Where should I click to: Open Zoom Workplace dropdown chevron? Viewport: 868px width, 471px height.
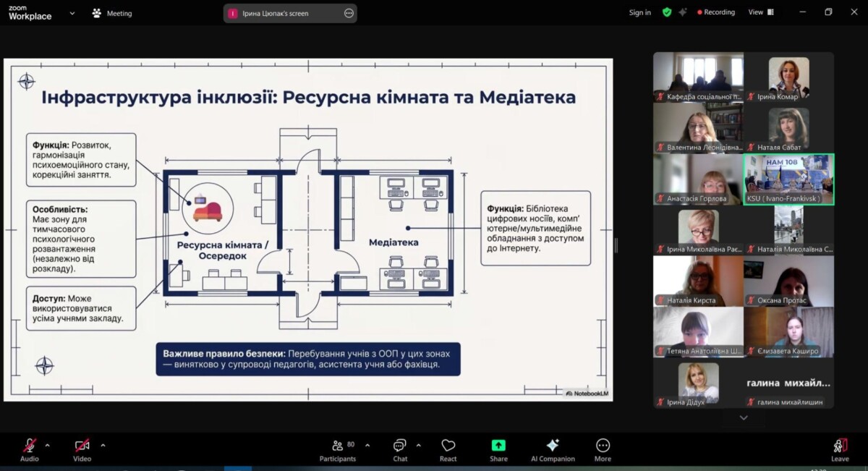(72, 13)
